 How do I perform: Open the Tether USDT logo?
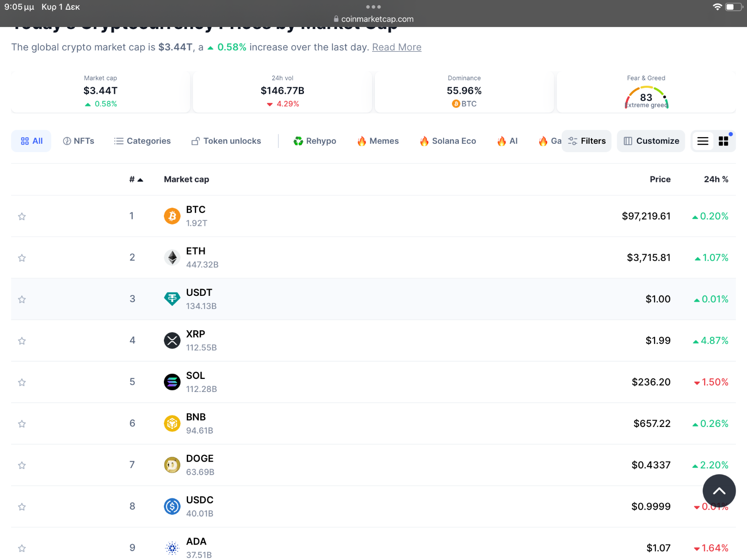coord(172,299)
